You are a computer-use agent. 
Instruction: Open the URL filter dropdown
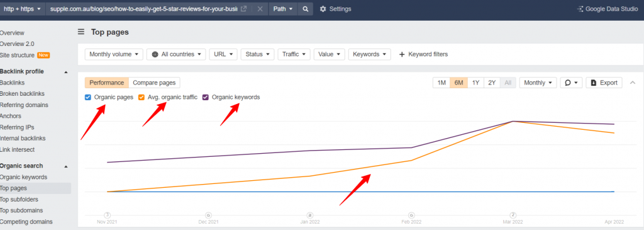[x=223, y=54]
